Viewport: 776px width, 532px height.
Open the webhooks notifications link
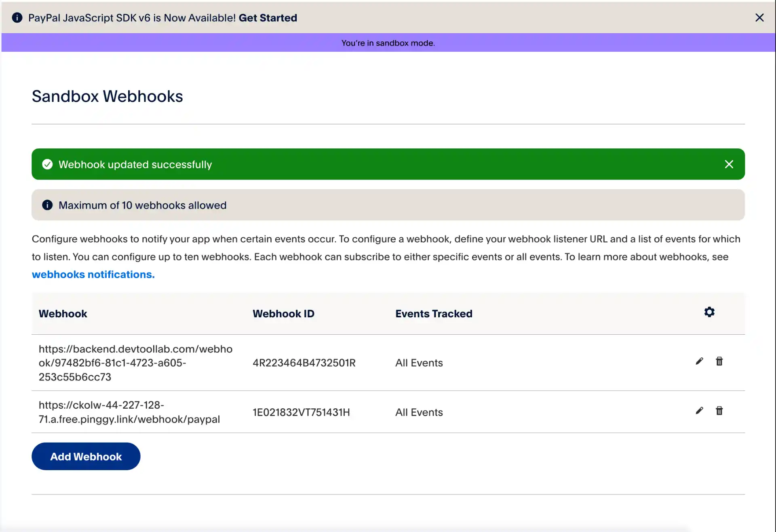93,274
